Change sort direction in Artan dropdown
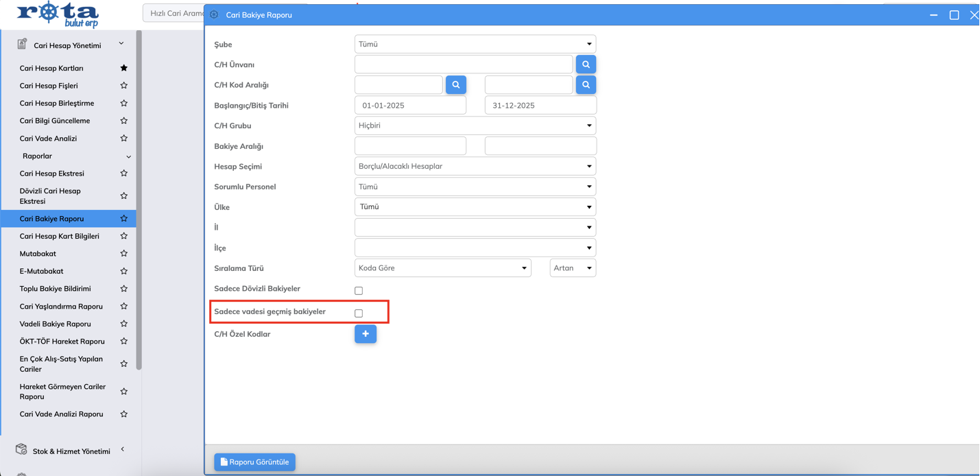The width and height of the screenshot is (980, 476). coord(573,268)
